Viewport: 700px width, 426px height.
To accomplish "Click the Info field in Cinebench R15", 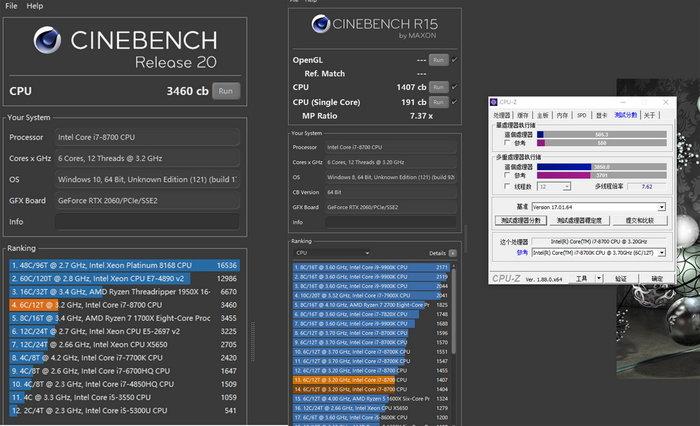I will 391,222.
